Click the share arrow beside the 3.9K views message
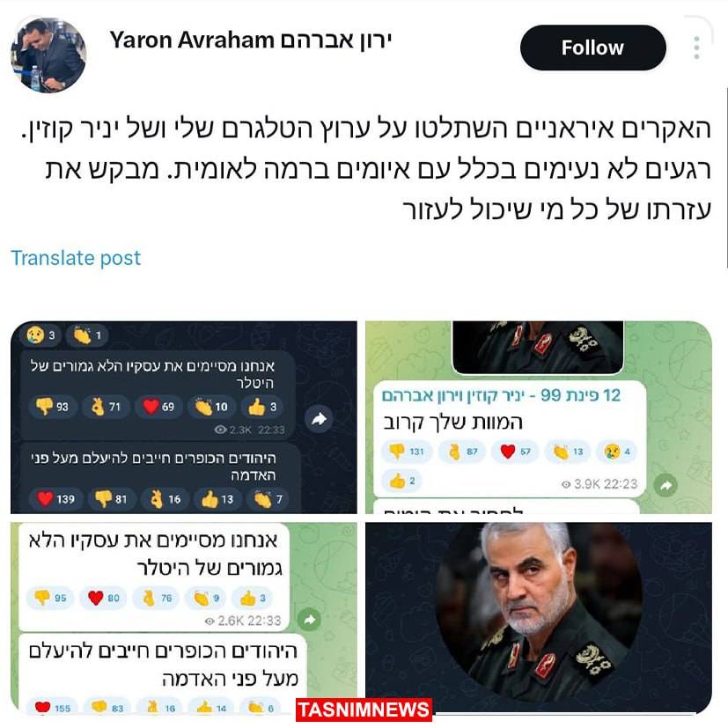 tap(665, 485)
